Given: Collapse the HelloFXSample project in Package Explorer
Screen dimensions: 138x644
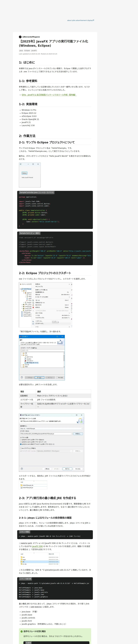Looking at the screenshot, I should coord(20,289).
